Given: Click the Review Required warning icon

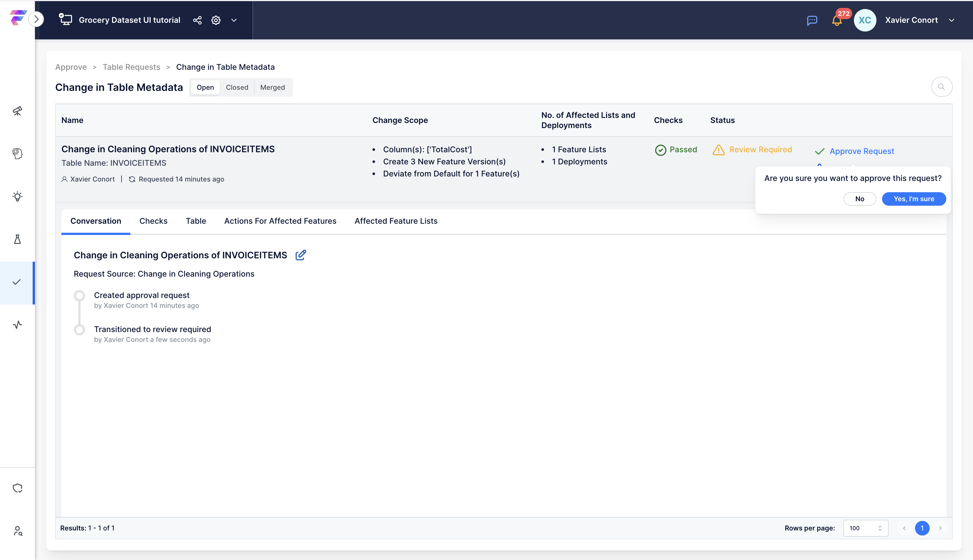Looking at the screenshot, I should (x=718, y=150).
